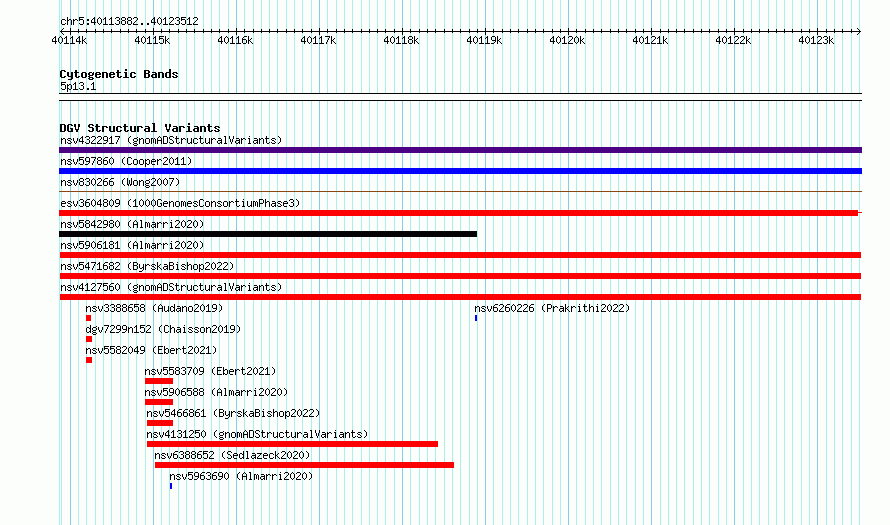Click the small red nsv3388658 marker

click(x=89, y=318)
